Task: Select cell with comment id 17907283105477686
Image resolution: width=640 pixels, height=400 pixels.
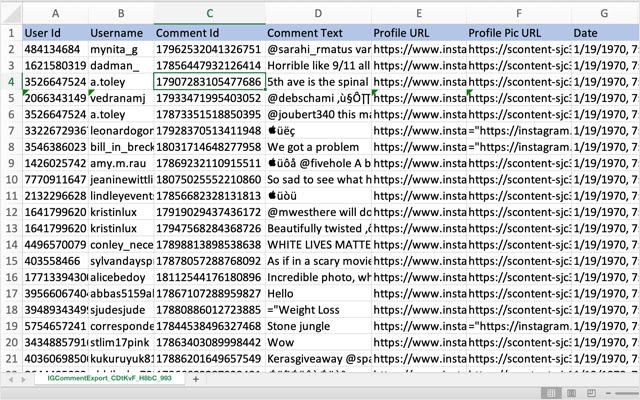Action: [210, 82]
